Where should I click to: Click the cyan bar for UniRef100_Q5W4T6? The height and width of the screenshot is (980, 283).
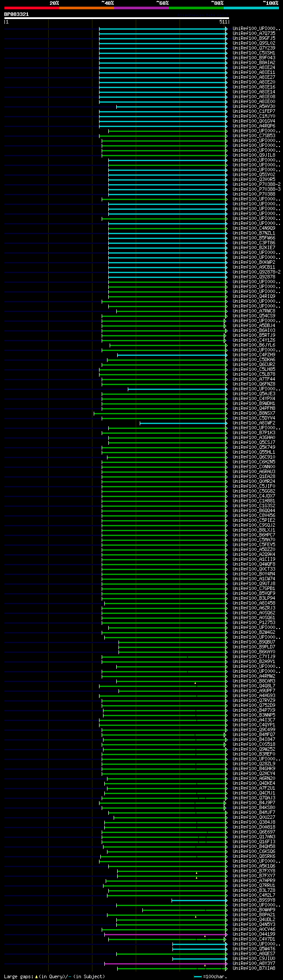pyautogui.click(x=200, y=949)
